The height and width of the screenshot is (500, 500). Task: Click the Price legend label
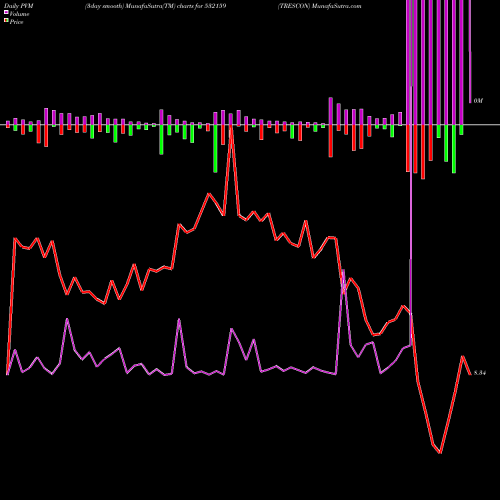click(x=16, y=22)
